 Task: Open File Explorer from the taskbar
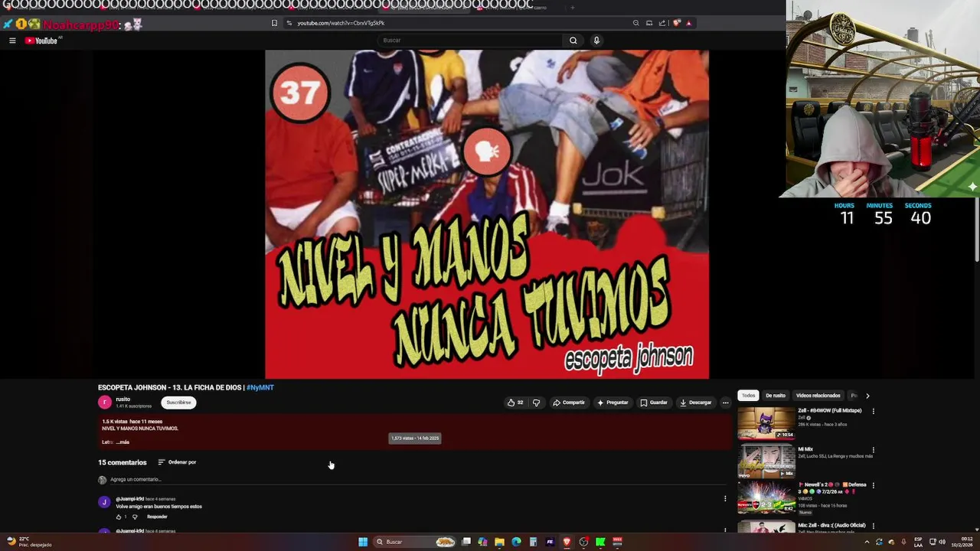(x=499, y=542)
